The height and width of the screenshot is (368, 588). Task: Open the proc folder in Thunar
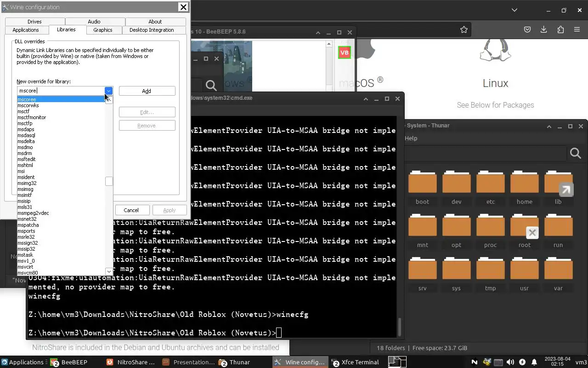[x=490, y=231]
